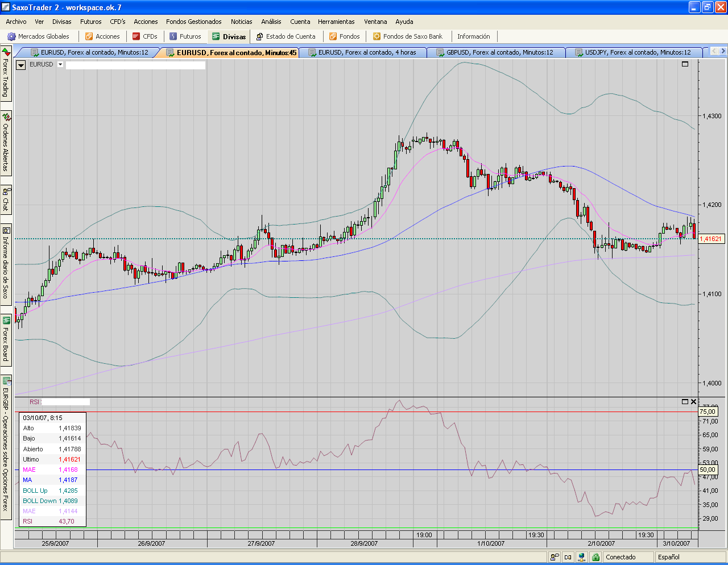
Task: Click the 1,41621 current price marker
Action: coord(711,239)
